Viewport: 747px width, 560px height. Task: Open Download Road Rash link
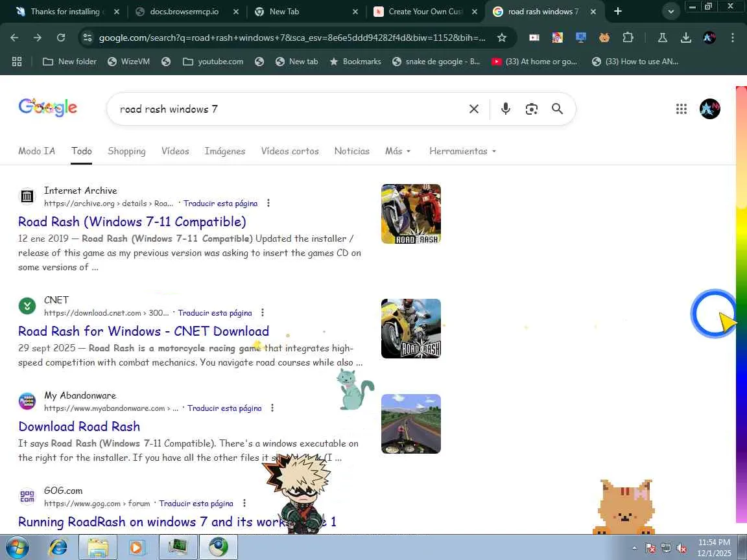tap(79, 426)
